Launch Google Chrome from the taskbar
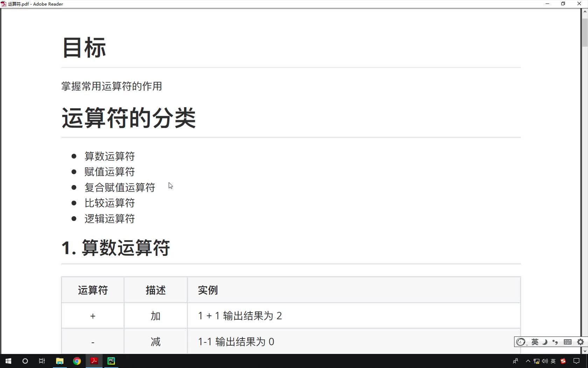 click(77, 361)
